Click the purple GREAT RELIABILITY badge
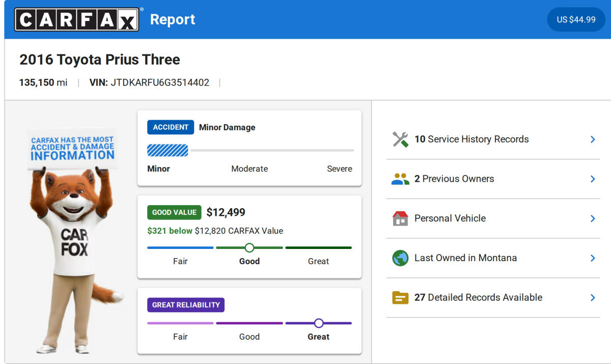 click(186, 305)
